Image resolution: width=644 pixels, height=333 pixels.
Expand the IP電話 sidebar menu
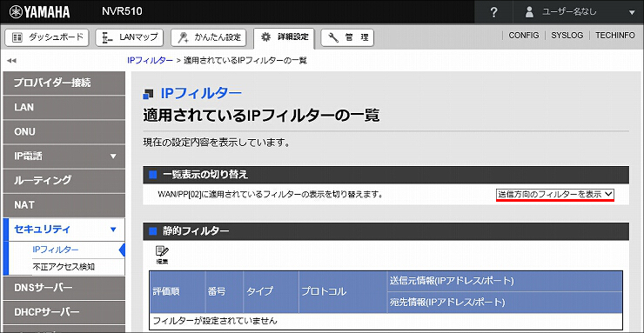point(64,157)
